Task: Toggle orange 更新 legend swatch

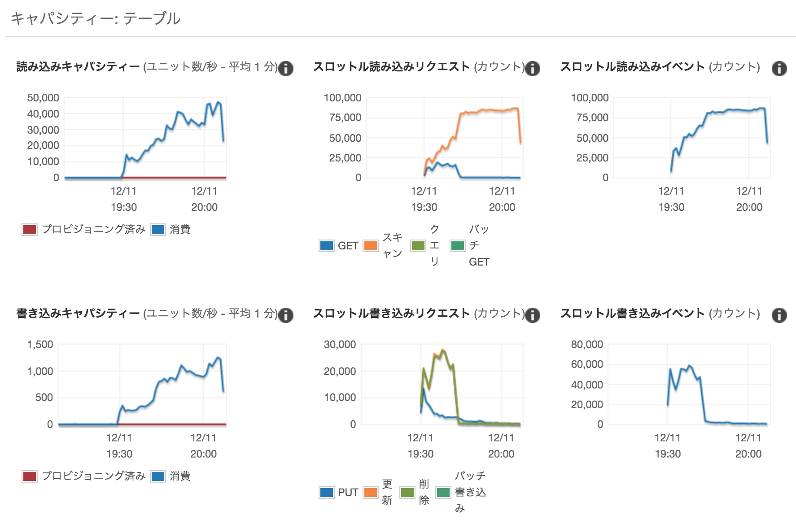Action: click(371, 493)
